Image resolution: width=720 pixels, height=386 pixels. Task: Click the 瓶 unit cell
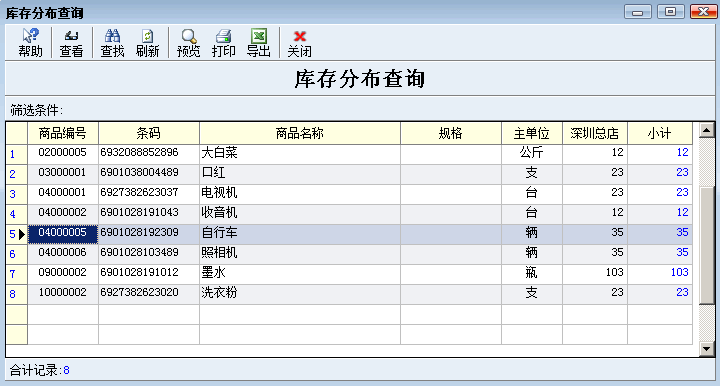pos(532,273)
